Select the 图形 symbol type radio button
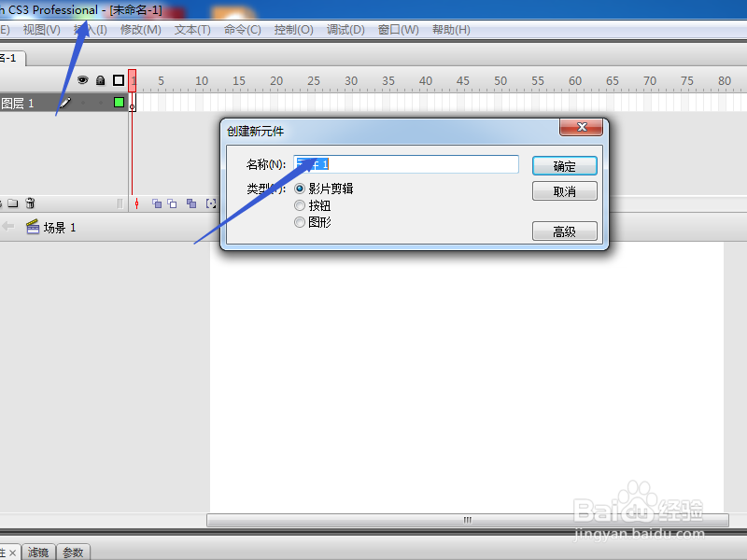This screenshot has width=747, height=560. tap(300, 222)
